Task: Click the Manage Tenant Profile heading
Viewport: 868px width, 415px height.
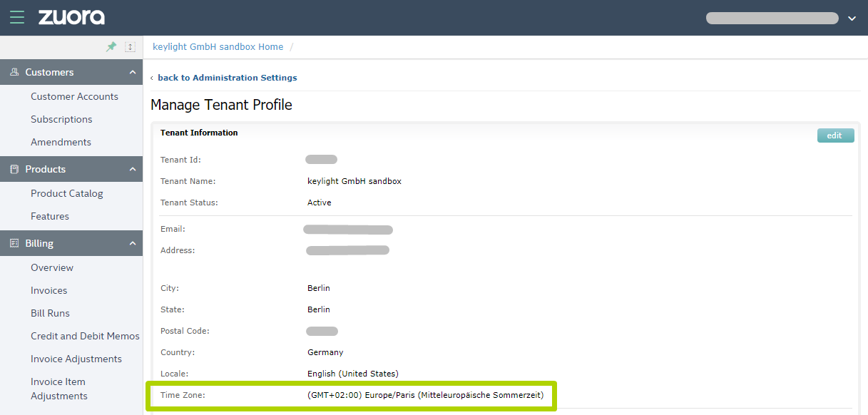Action: click(x=221, y=105)
